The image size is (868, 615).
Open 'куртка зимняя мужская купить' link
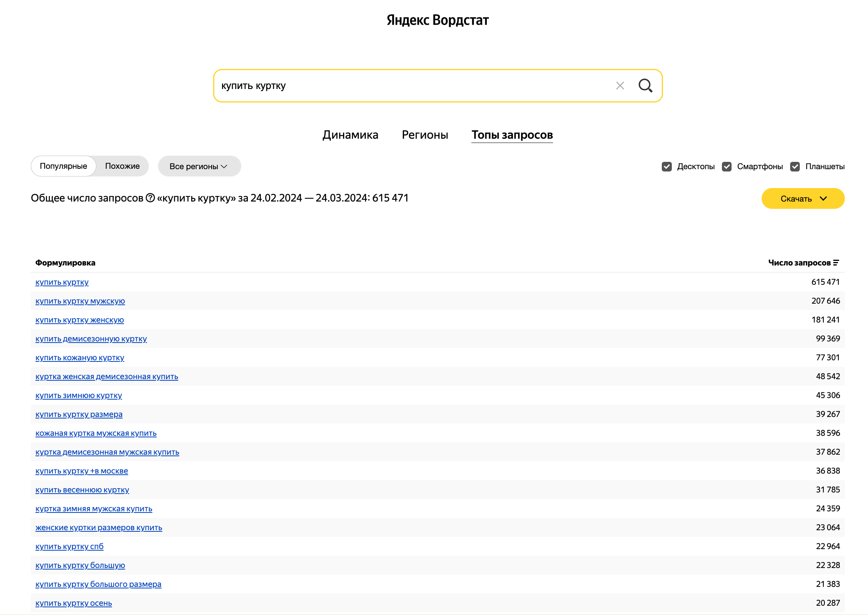pos(94,509)
